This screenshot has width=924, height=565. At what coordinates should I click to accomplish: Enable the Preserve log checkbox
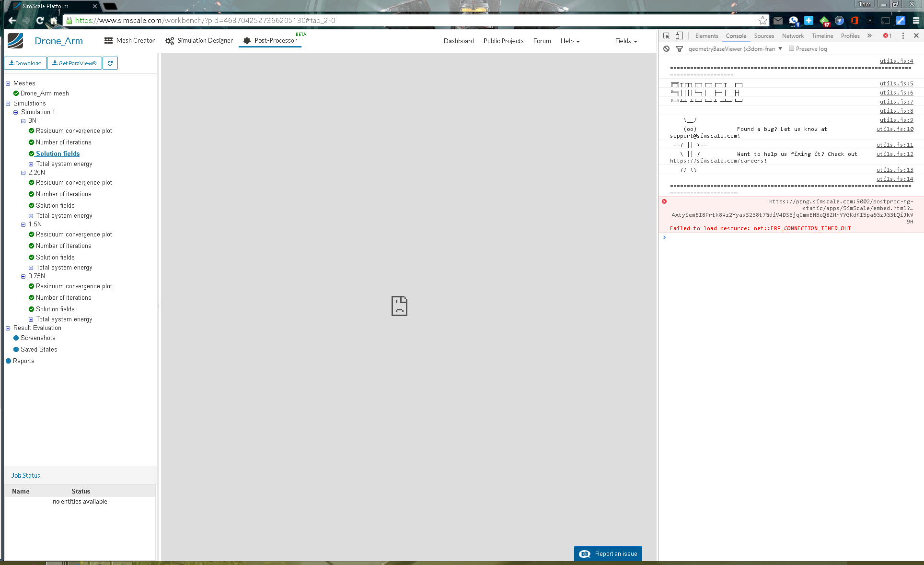[x=791, y=49]
